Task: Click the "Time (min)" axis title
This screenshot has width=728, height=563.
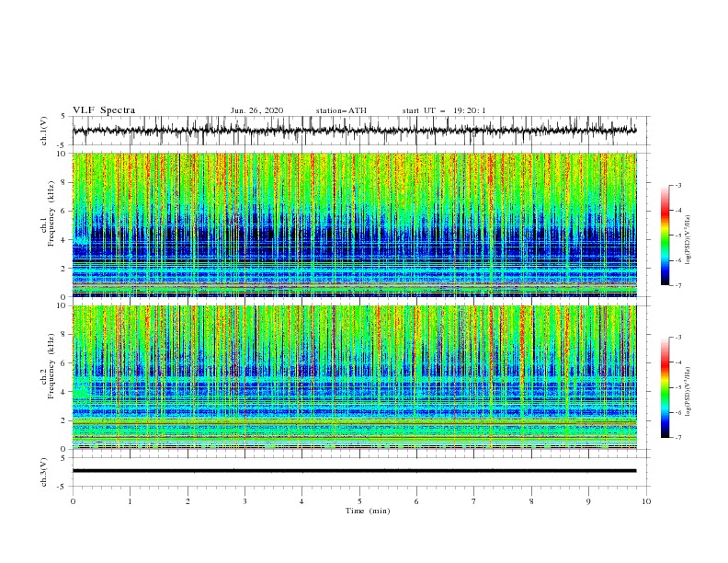Action: click(x=368, y=511)
